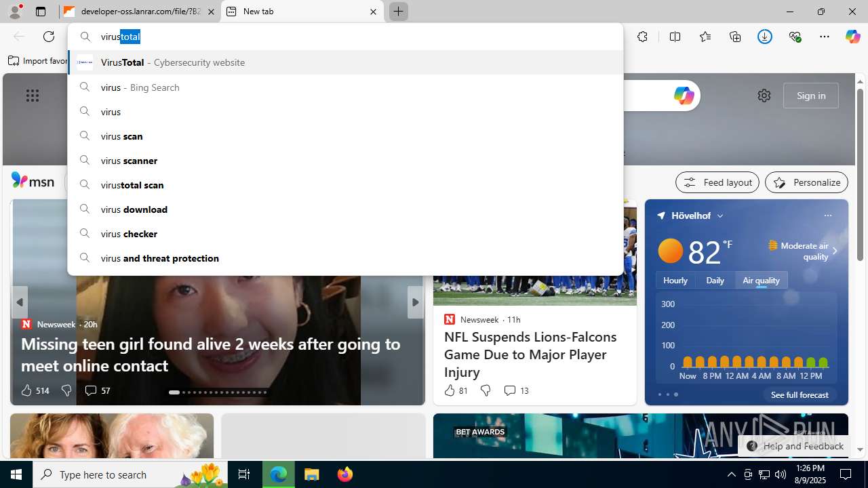Switch to the Hourly weather tab
The image size is (868, 488).
pos(675,281)
